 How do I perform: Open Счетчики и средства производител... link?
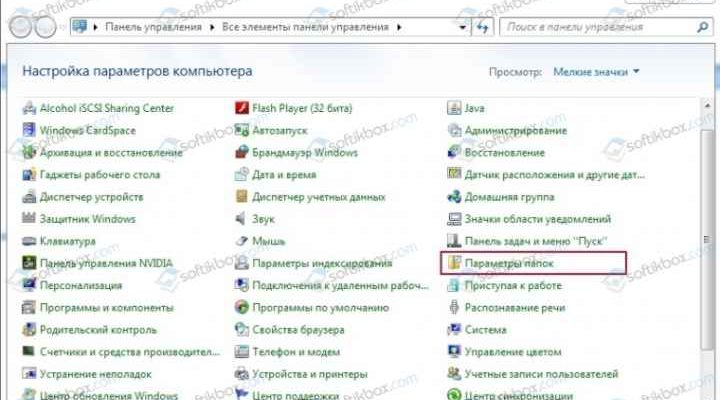coord(130,352)
